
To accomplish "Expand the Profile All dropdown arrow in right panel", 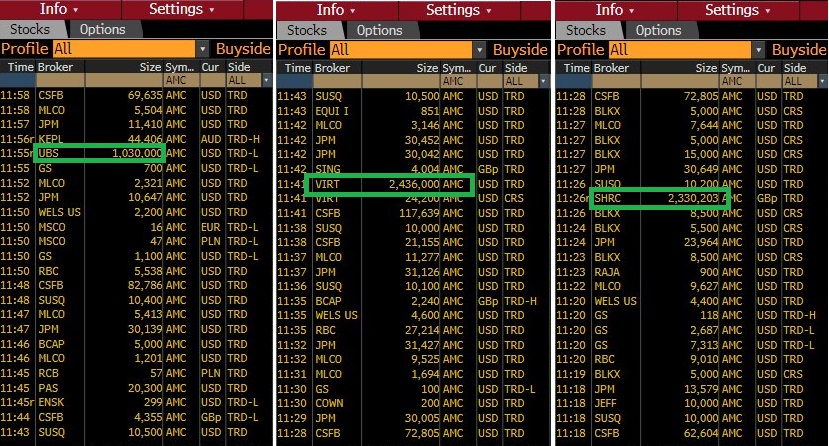I will coord(759,50).
